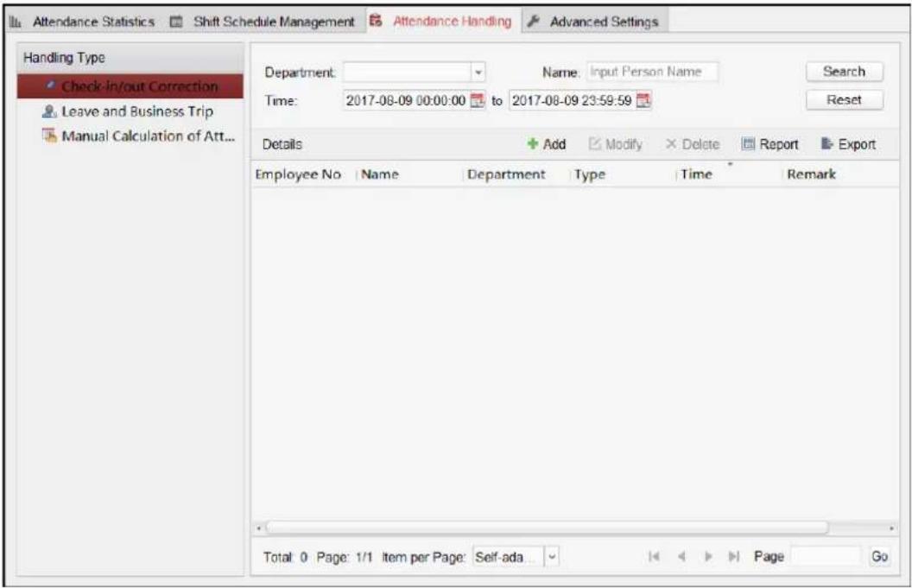Click the Delete button
Image resolution: width=912 pixels, height=588 pixels.
click(x=692, y=144)
